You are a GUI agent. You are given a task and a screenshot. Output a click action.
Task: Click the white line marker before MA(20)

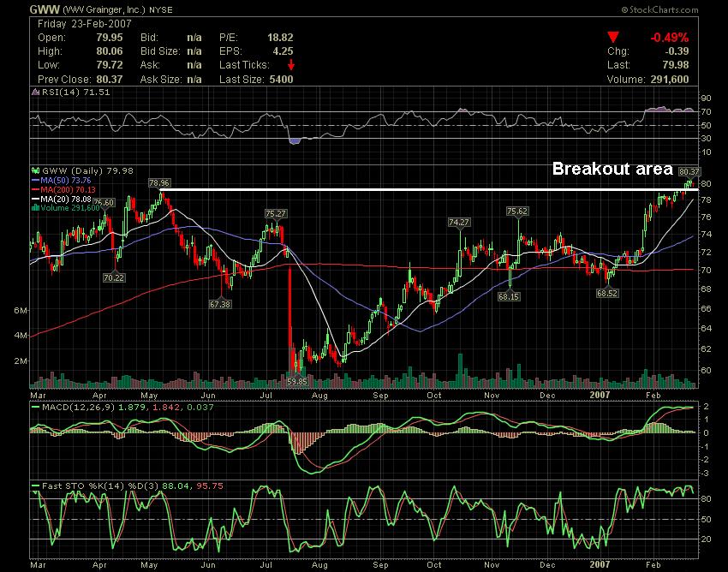35,199
